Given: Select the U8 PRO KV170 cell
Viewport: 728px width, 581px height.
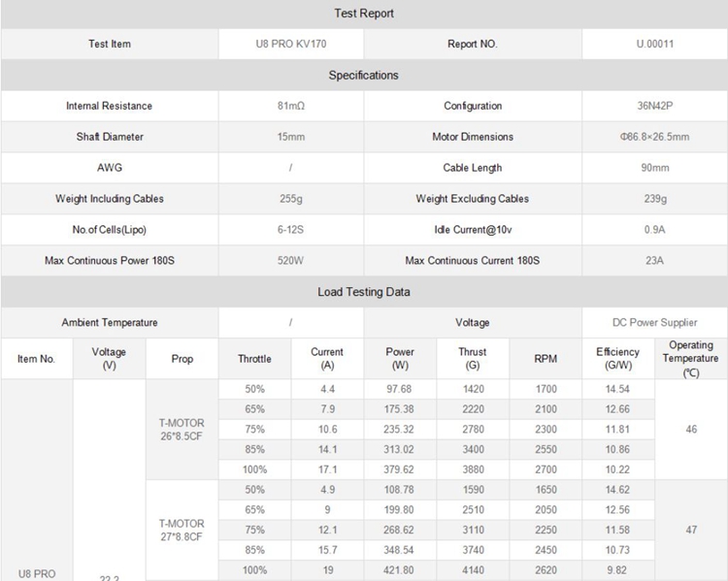Looking at the screenshot, I should pos(290,44).
